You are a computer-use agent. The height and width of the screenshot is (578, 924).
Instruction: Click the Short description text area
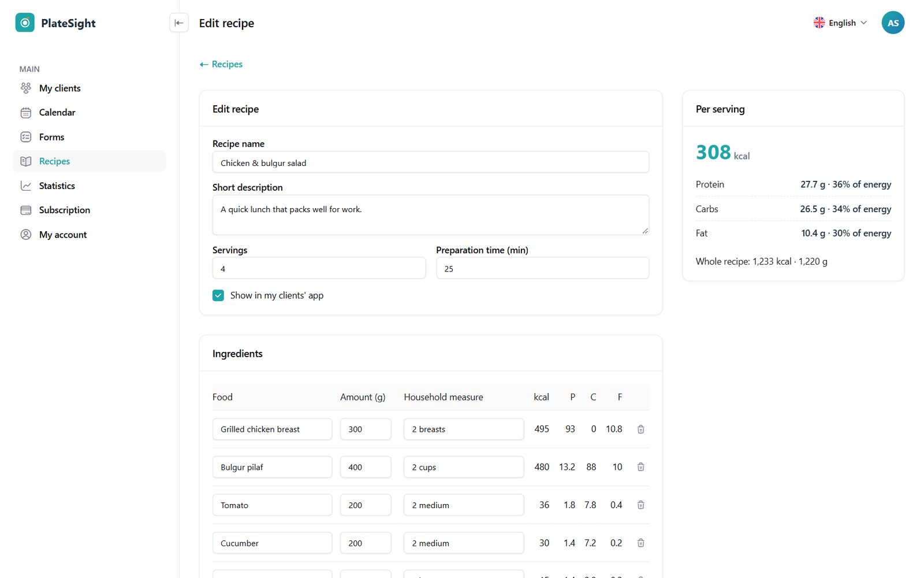point(430,214)
